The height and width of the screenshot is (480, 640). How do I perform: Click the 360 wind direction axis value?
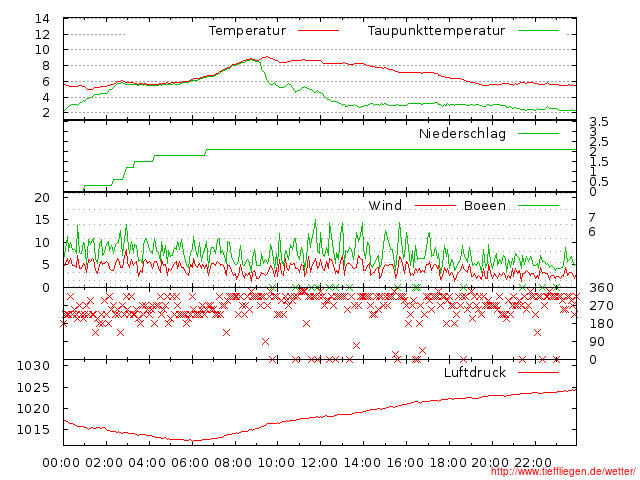tap(601, 288)
